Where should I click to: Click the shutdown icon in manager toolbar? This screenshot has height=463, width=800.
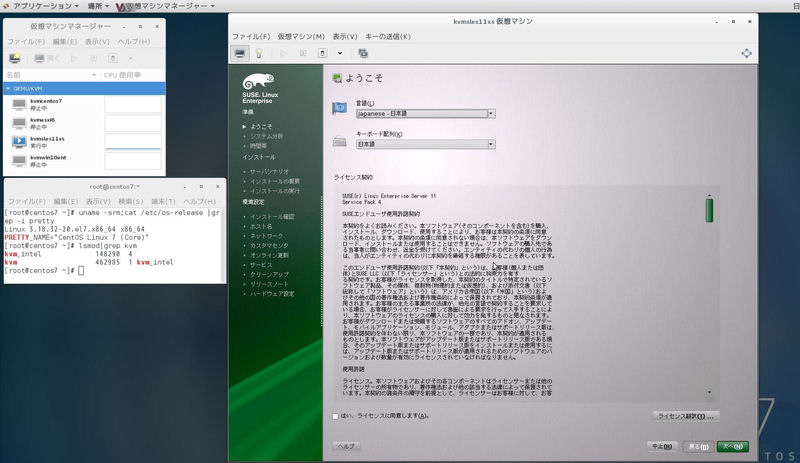coord(113,58)
